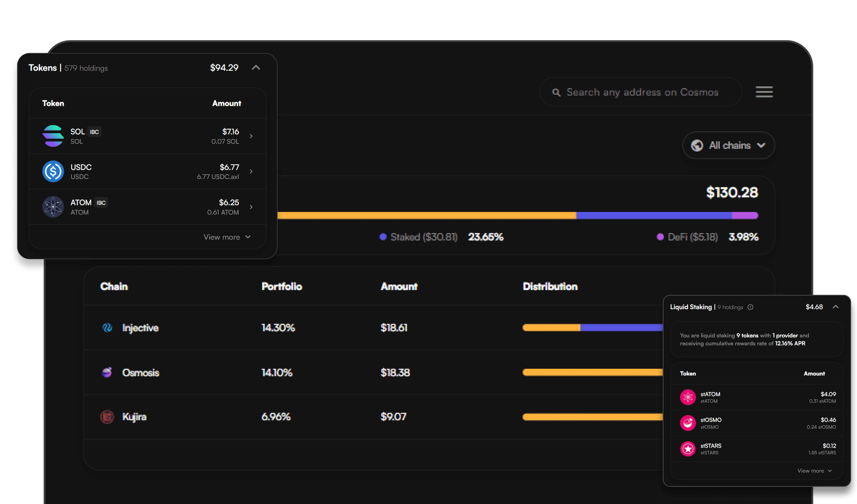This screenshot has width=857, height=504.
Task: Collapse the Tokens panel
Action: coord(256,68)
